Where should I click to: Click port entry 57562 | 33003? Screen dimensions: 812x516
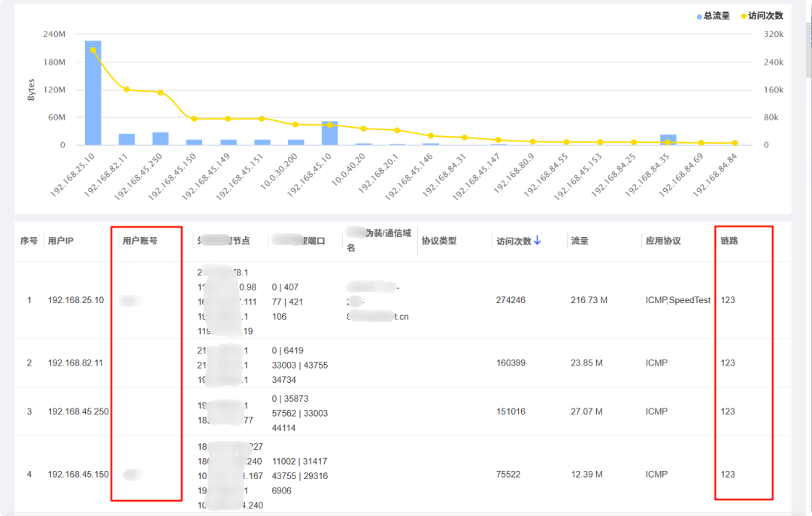point(300,414)
